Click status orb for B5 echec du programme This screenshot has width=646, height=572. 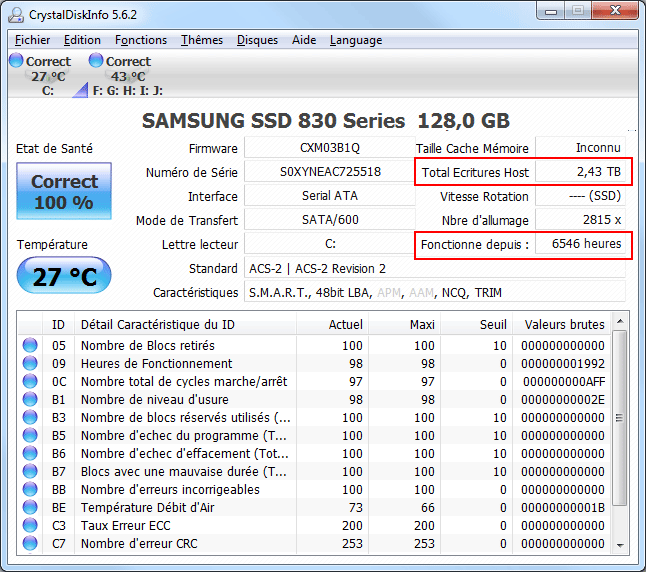(30, 435)
